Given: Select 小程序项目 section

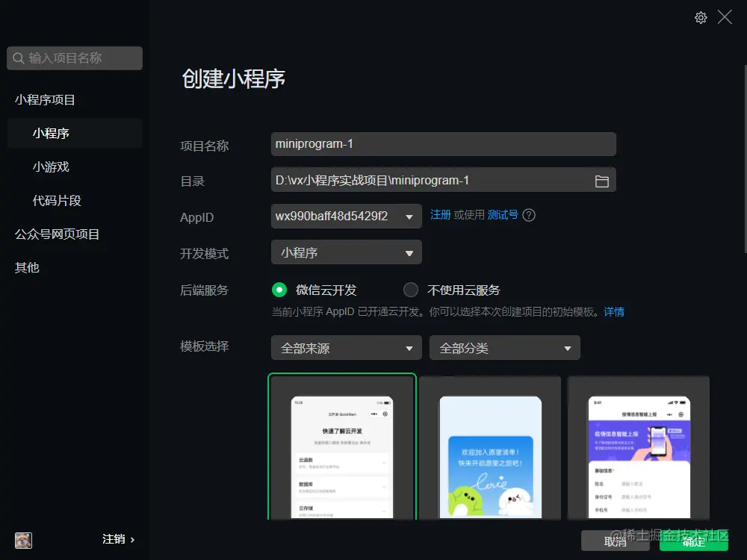Looking at the screenshot, I should [45, 99].
